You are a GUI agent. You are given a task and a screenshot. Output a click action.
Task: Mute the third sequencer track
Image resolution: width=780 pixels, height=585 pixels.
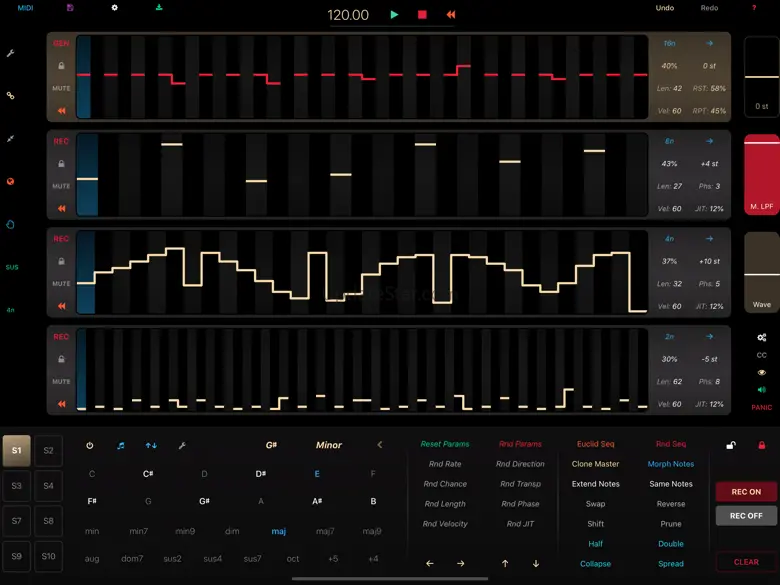point(61,284)
